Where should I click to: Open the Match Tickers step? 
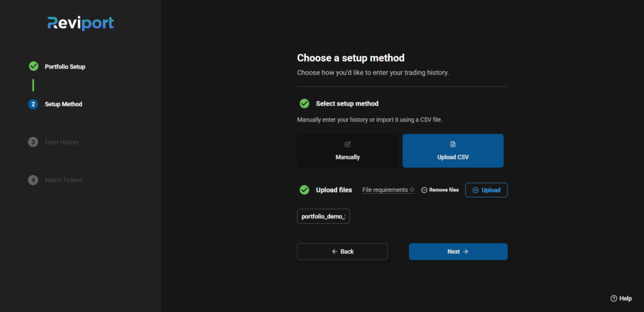click(64, 181)
